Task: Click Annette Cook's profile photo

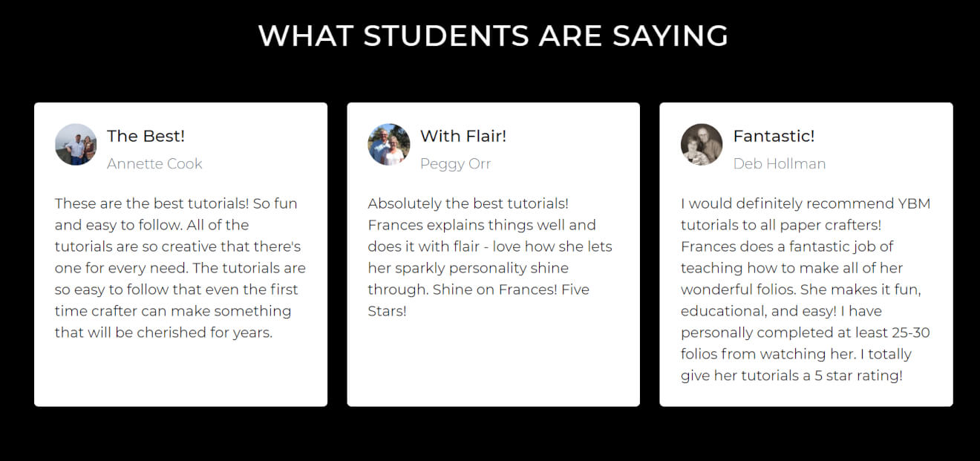Action: pyautogui.click(x=76, y=144)
